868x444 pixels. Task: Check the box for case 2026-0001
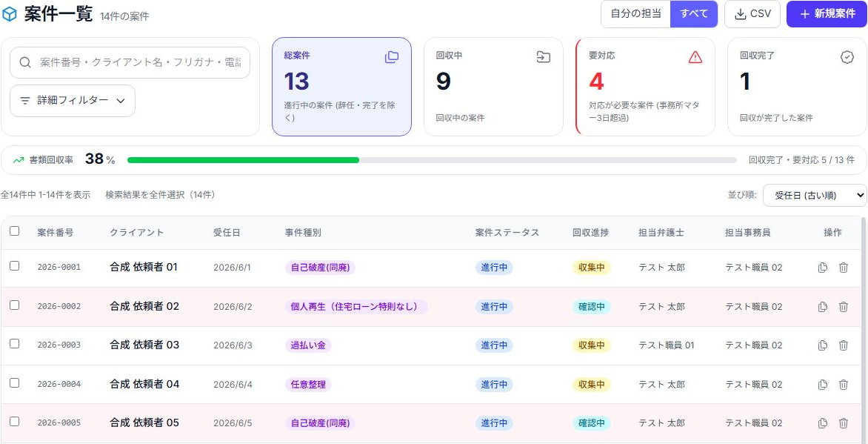tap(14, 265)
